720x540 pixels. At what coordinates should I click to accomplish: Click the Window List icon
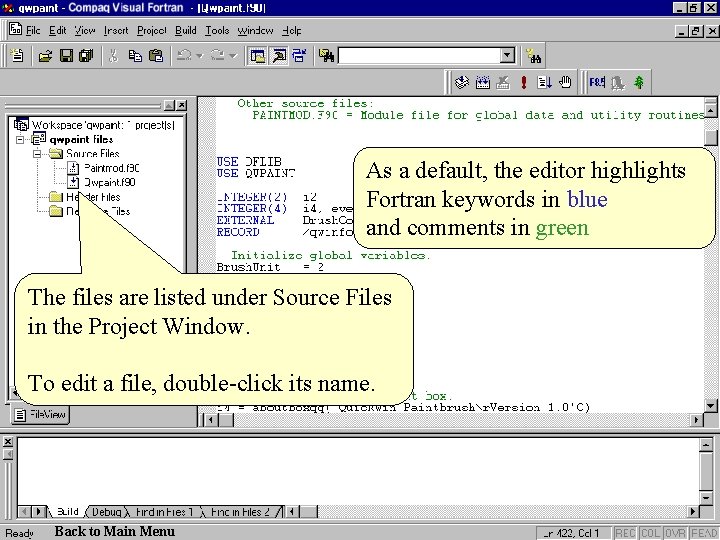(x=299, y=56)
